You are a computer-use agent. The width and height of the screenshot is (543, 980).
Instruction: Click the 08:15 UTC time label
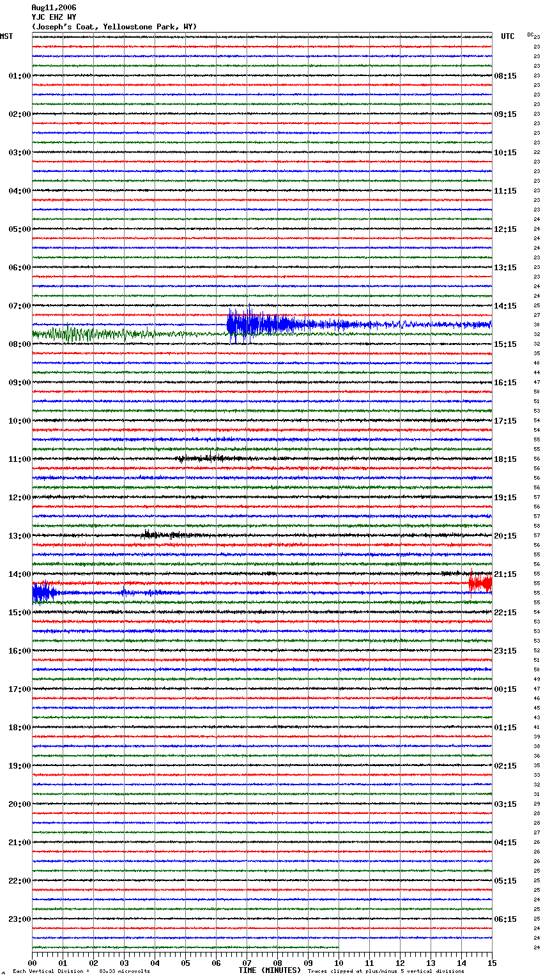(505, 76)
